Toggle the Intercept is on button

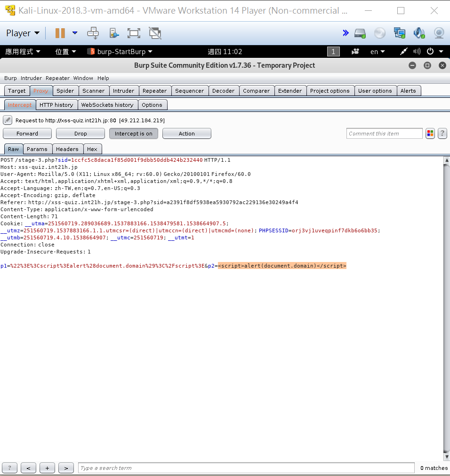pyautogui.click(x=134, y=134)
